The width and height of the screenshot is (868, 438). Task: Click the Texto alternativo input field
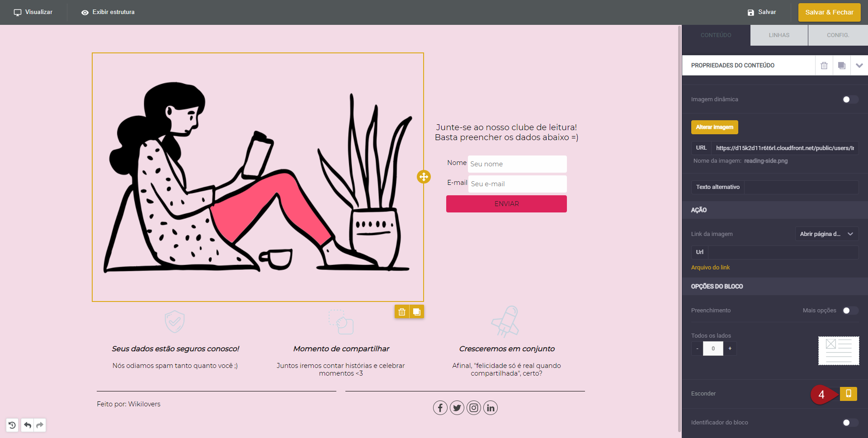pyautogui.click(x=801, y=187)
